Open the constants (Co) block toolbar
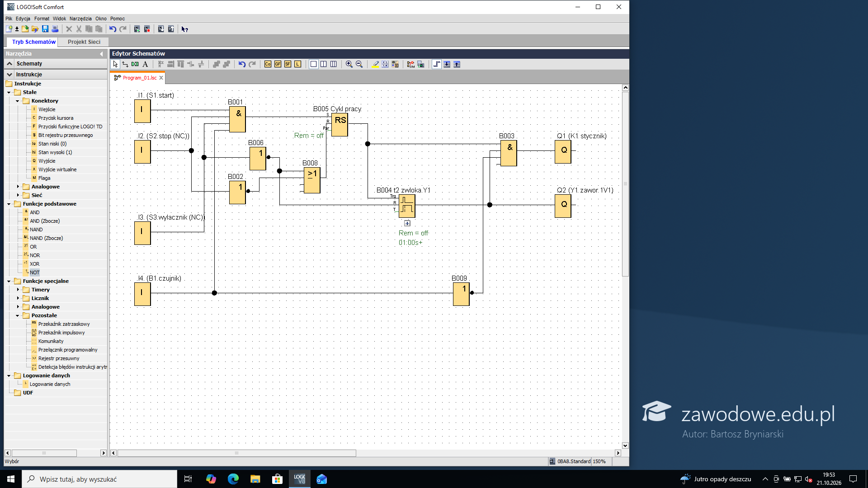The width and height of the screenshot is (868, 488). coord(268,64)
